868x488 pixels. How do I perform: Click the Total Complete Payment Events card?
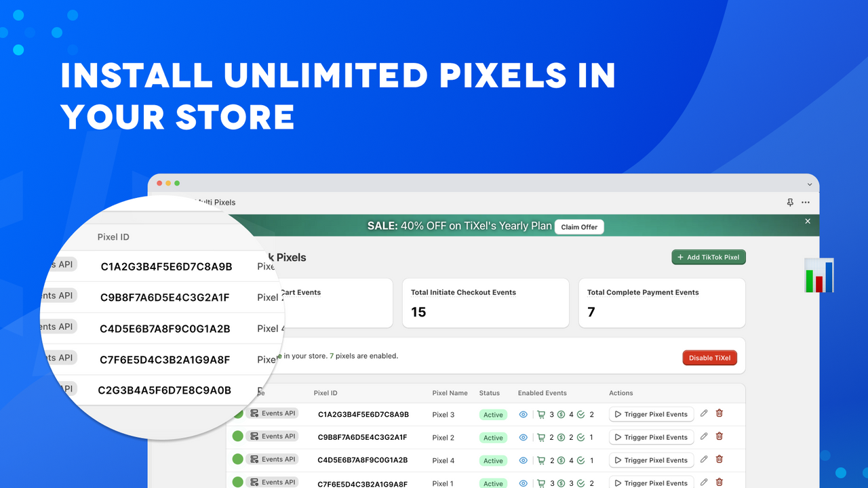click(662, 303)
